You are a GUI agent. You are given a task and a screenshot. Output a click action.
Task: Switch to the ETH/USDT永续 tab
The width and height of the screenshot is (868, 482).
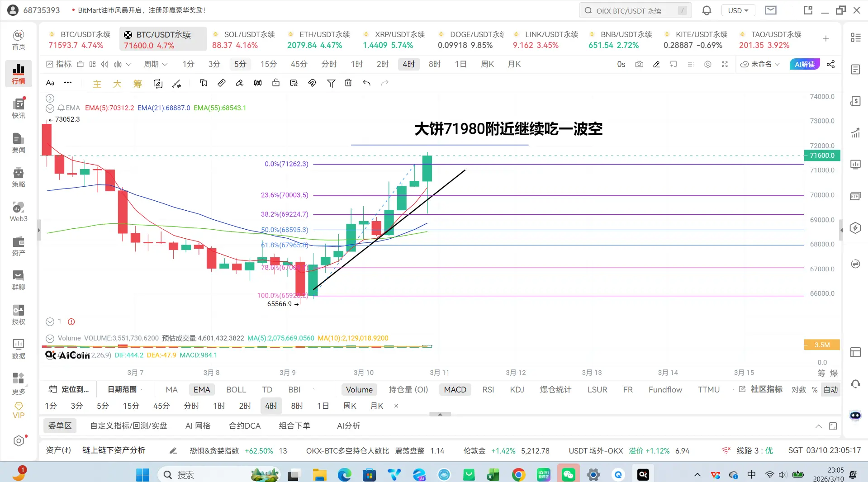coord(318,40)
